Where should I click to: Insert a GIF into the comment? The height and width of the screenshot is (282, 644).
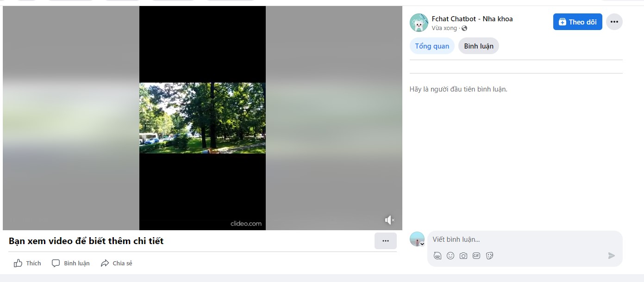[x=476, y=256]
